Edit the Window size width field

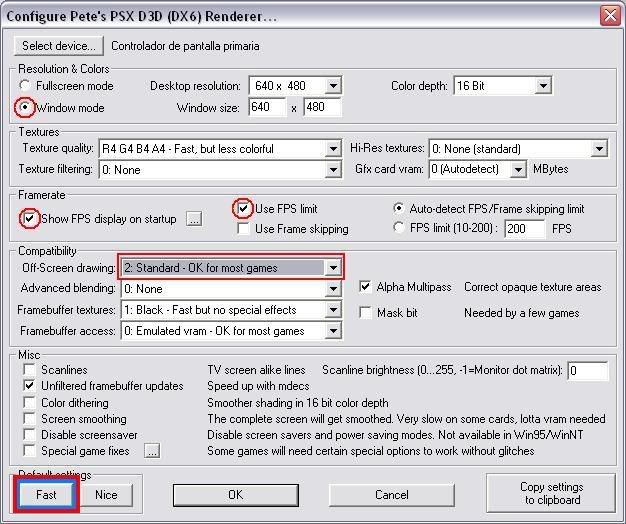click(x=267, y=107)
